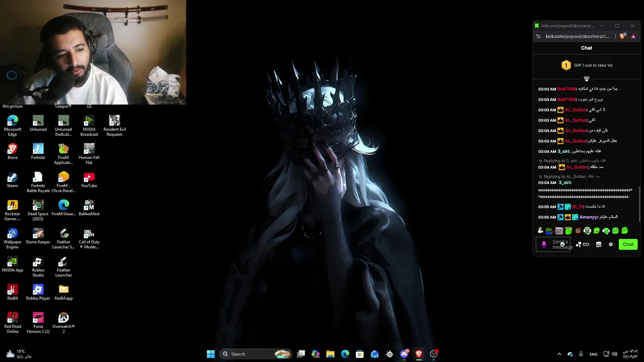Open the Windows Start menu
644x362 pixels.
click(x=211, y=354)
